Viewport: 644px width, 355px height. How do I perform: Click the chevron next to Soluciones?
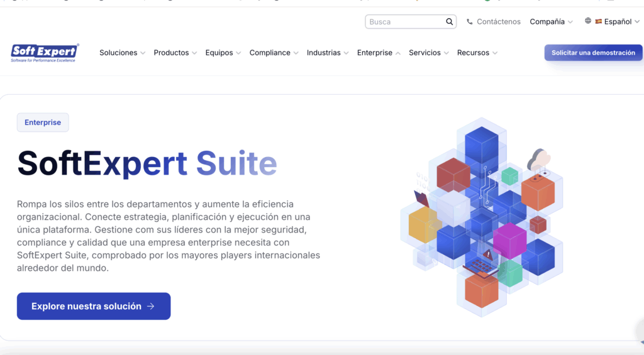point(143,53)
